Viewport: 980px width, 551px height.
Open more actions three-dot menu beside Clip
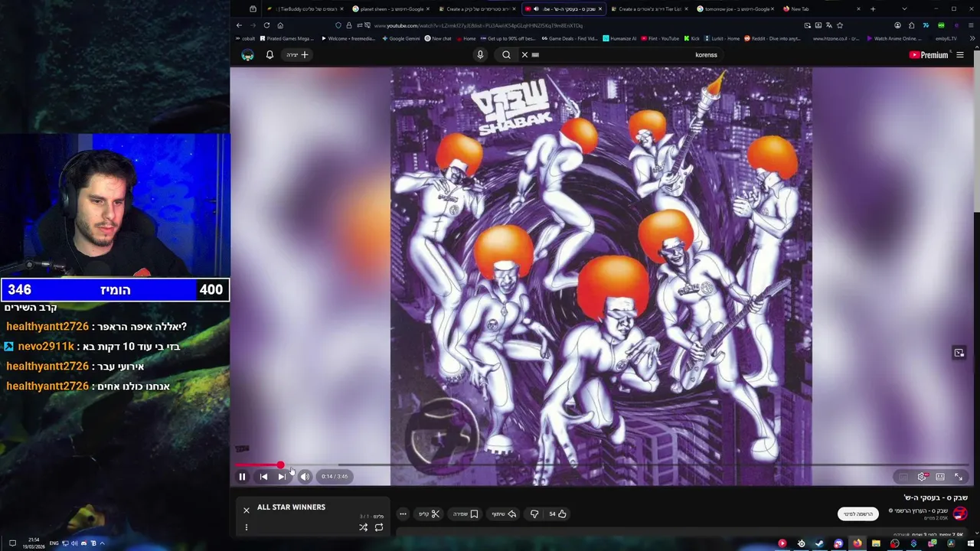click(x=403, y=514)
